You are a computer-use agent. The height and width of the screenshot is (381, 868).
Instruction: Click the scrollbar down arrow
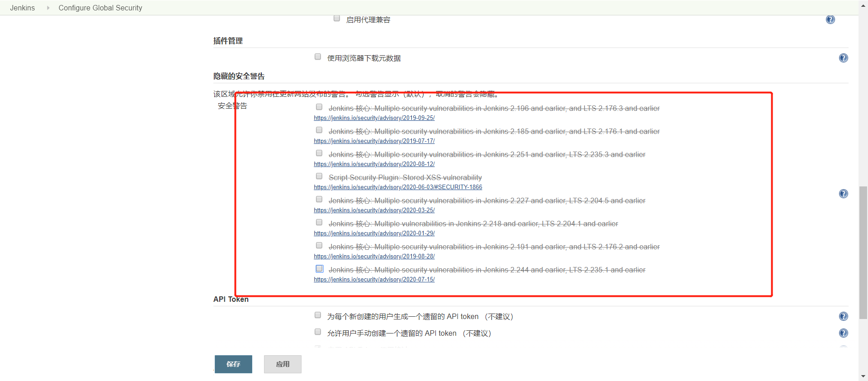tap(863, 376)
